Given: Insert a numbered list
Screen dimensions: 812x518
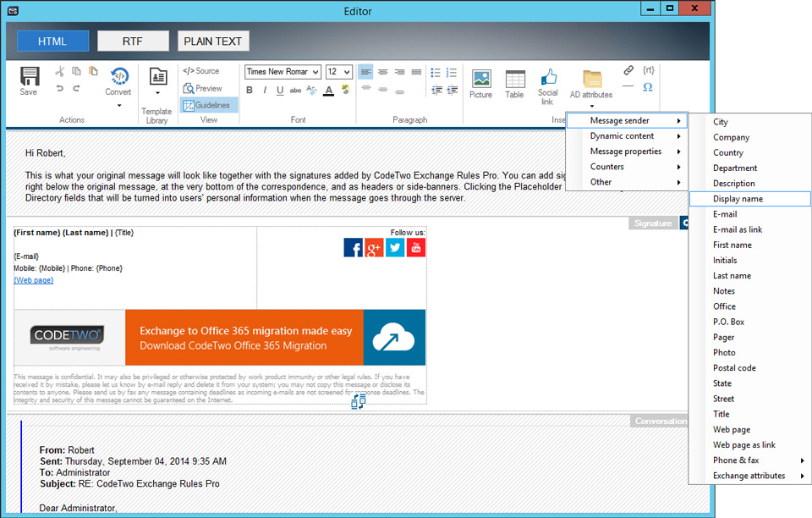Looking at the screenshot, I should pyautogui.click(x=452, y=73).
